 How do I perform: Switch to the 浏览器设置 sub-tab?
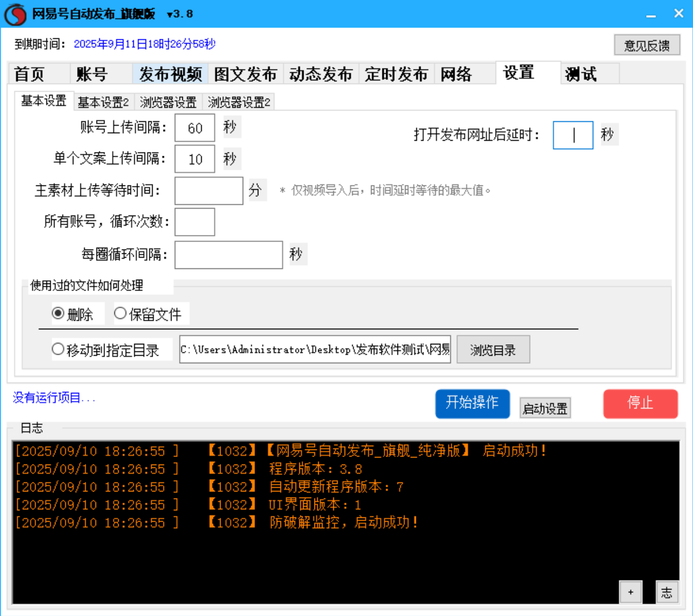point(169,101)
